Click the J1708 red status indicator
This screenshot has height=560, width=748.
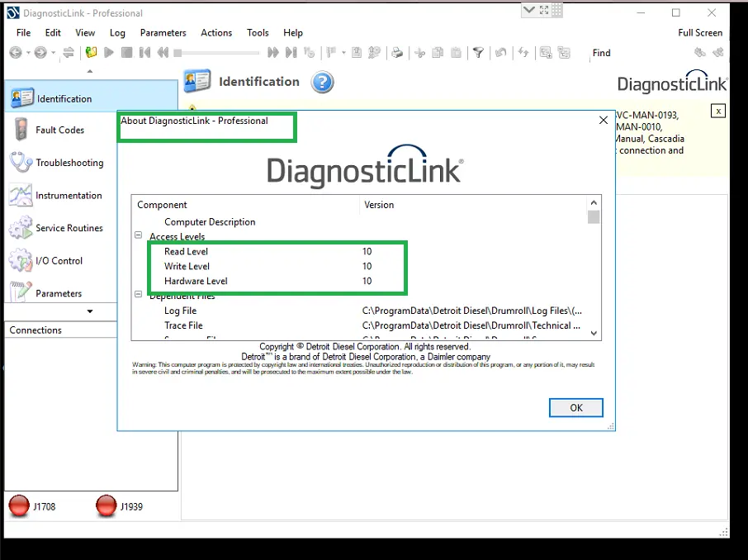pos(19,506)
